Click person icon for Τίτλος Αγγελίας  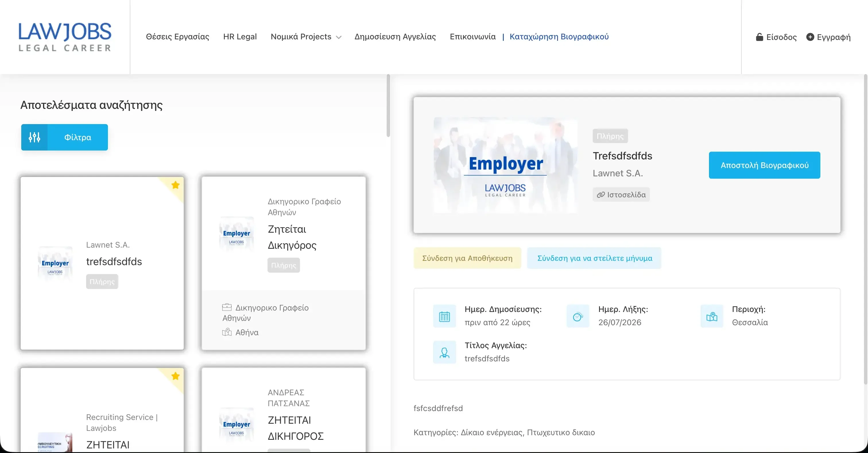(444, 352)
